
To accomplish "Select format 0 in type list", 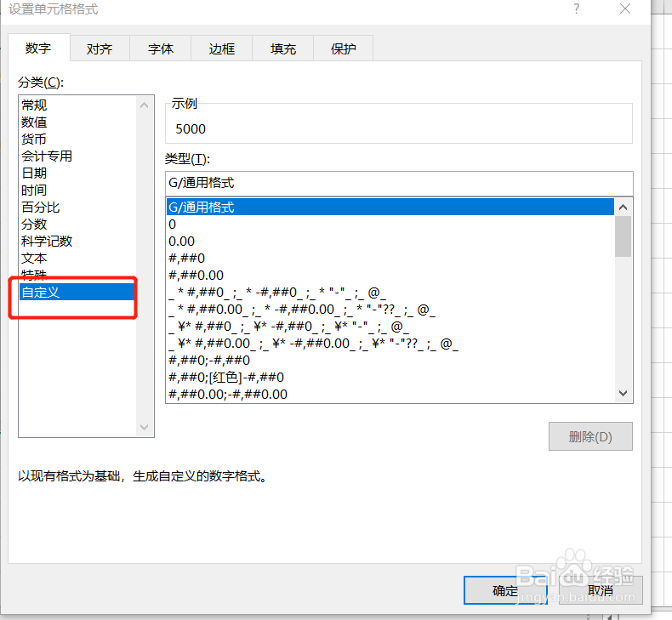I will (x=390, y=224).
